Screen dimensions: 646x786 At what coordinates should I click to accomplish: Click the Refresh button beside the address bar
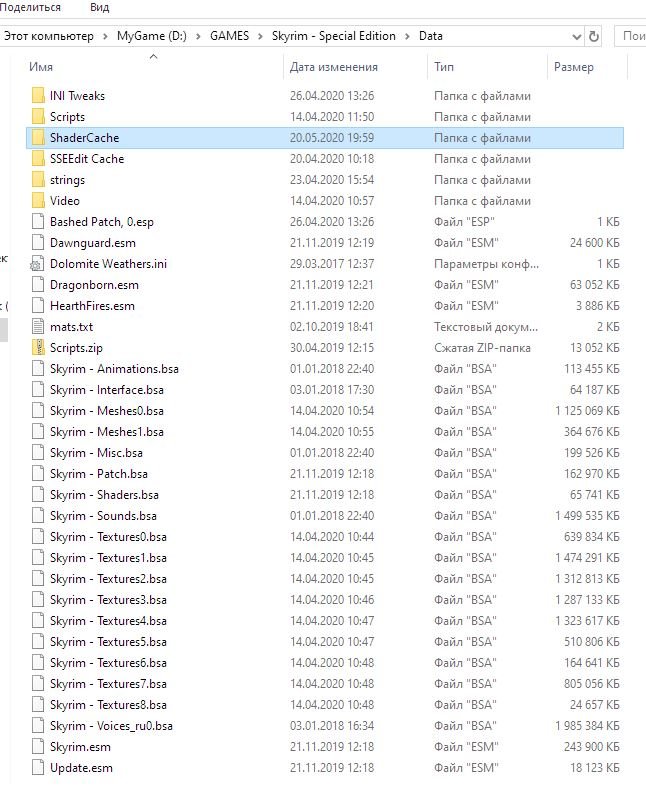tap(594, 36)
